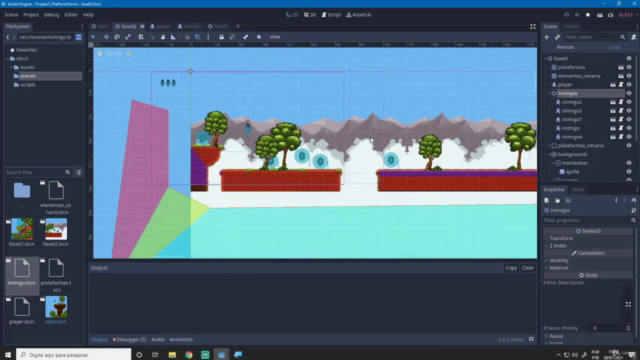Select the Scale mode tool
This screenshot has height=360, width=640.
point(128,37)
